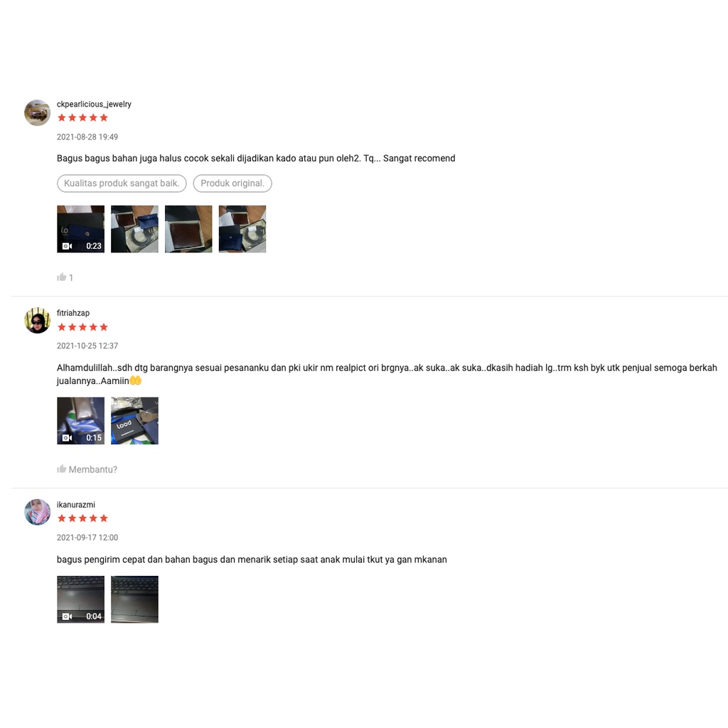
Task: Open ikanurazmi profile avatar
Action: coord(37,512)
